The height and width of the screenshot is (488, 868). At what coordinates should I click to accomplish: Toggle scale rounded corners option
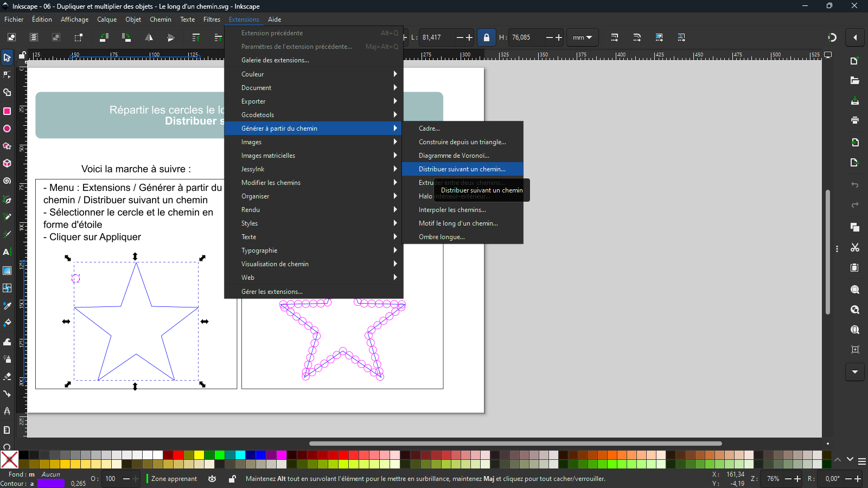coord(637,37)
